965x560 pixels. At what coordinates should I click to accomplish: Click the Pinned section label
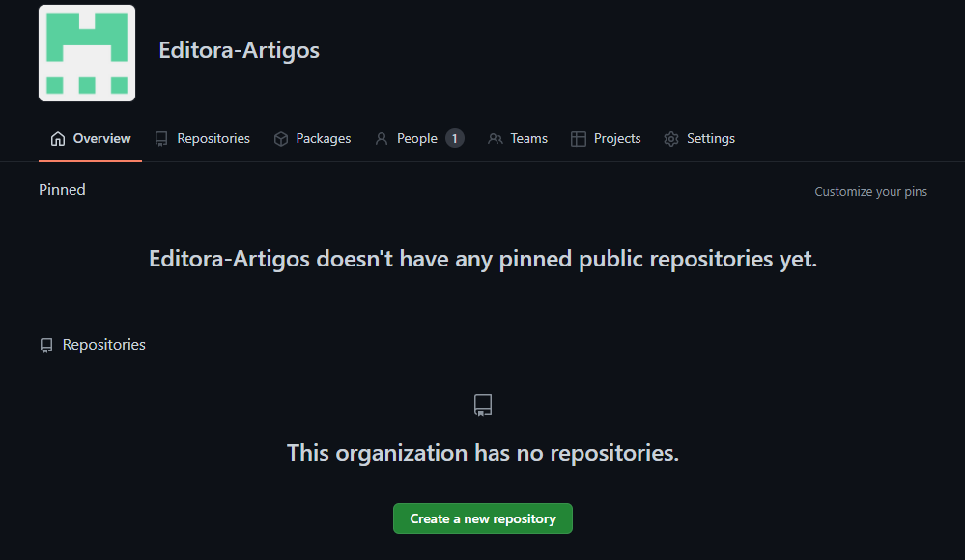tap(62, 189)
